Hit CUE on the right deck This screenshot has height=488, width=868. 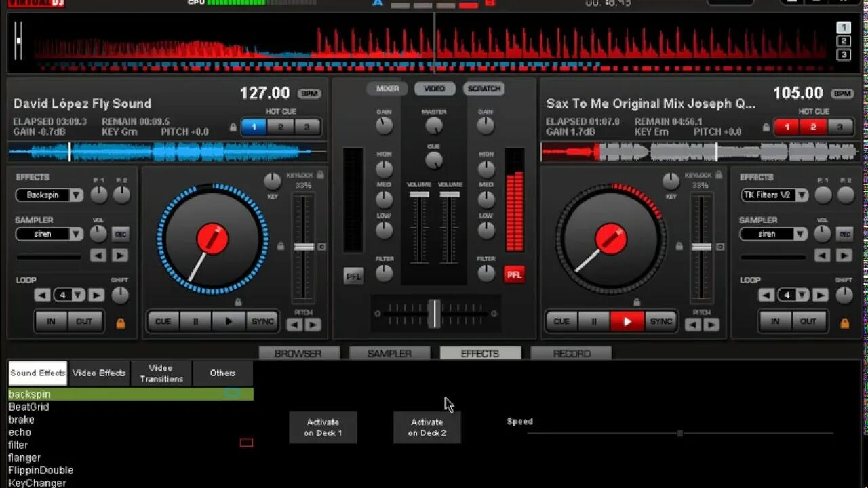tap(561, 321)
